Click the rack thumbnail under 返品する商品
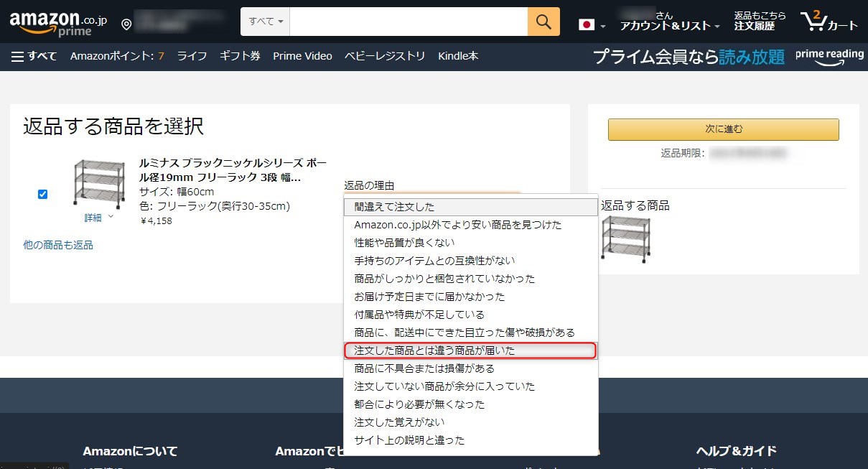Screen dimensions: 868x469 point(626,239)
